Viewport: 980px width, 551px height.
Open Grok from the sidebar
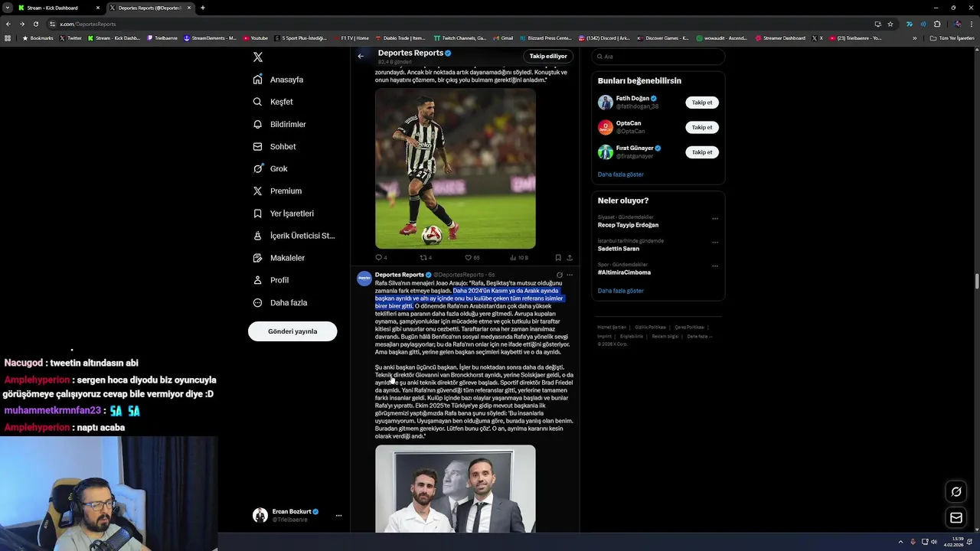pyautogui.click(x=270, y=168)
